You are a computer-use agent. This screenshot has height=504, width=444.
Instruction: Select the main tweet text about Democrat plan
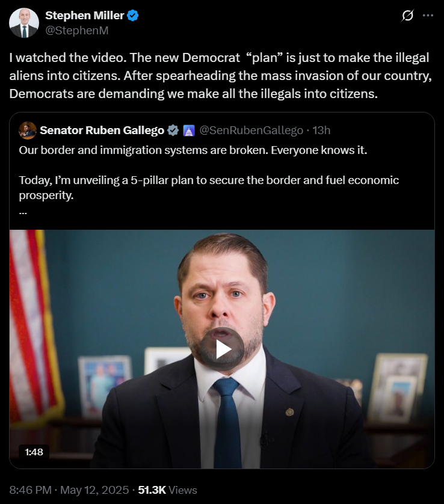(x=221, y=76)
